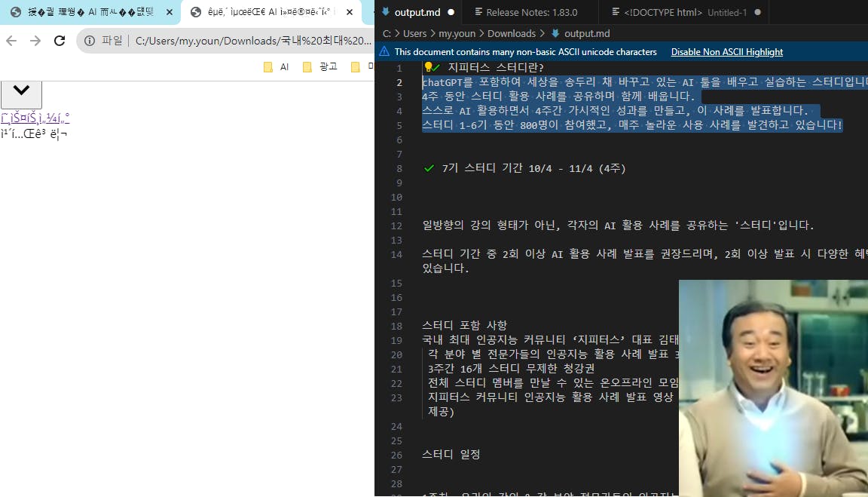Click the Release Notes tab icon

tap(479, 11)
